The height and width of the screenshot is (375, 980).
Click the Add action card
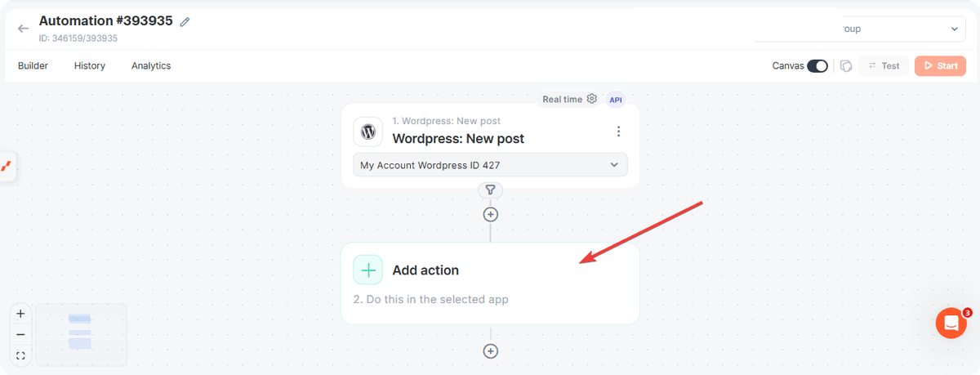coord(490,283)
